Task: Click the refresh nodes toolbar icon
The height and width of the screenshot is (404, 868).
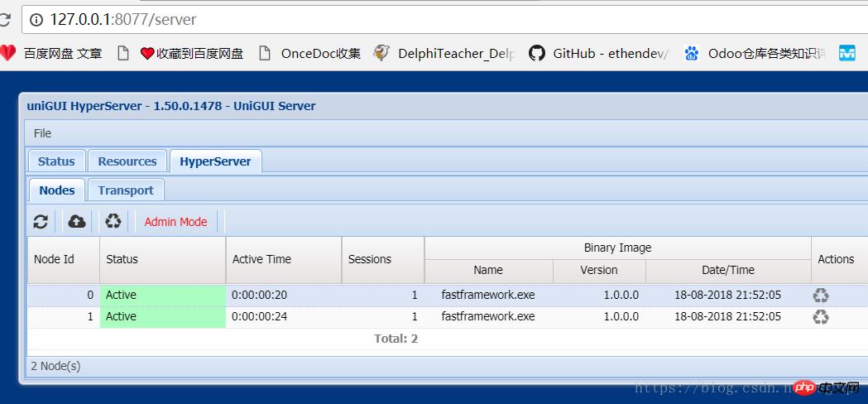Action: [x=41, y=222]
